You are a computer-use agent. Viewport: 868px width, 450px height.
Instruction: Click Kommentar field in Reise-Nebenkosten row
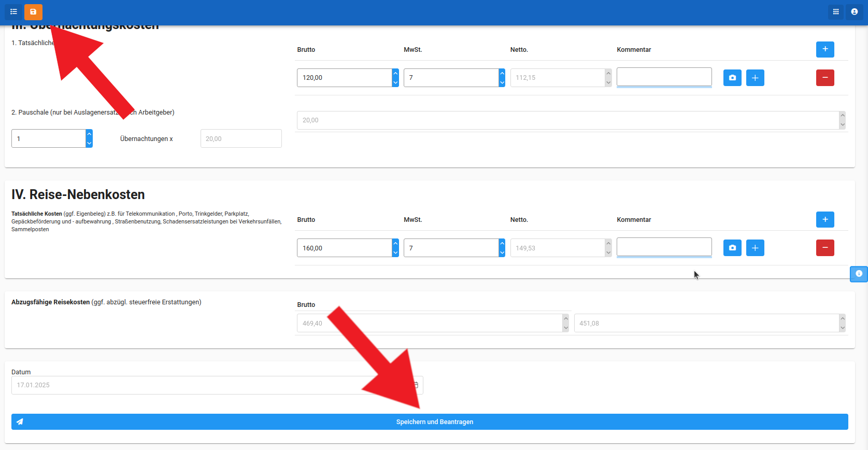664,247
